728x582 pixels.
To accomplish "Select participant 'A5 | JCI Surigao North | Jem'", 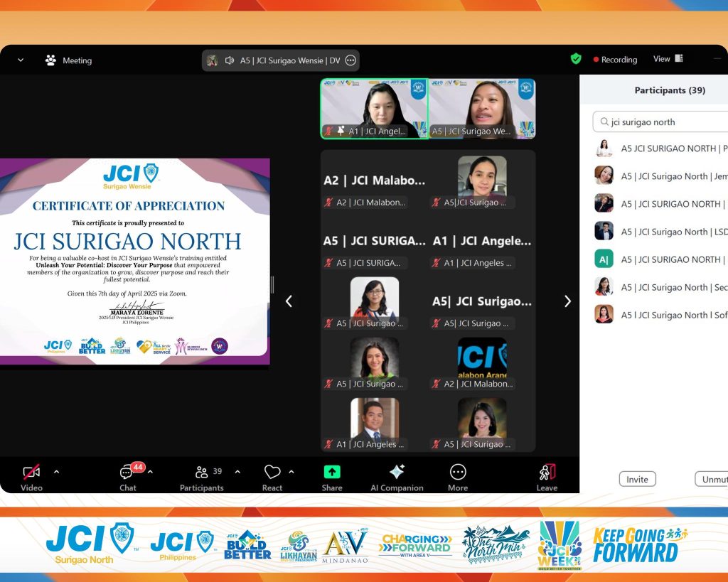I will click(661, 176).
